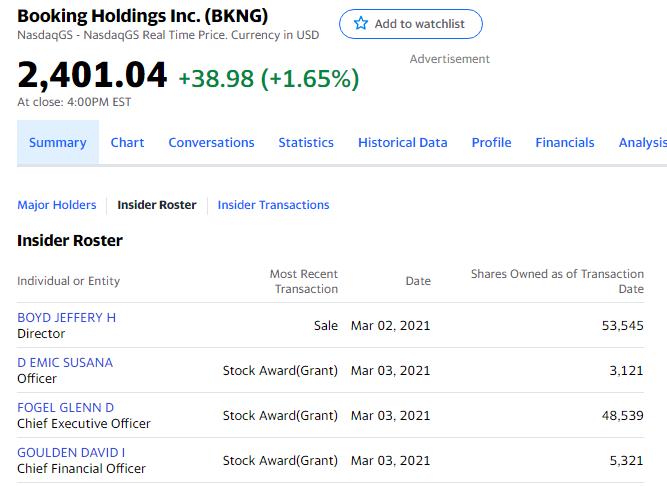This screenshot has width=667, height=486.
Task: Open the Major Holders link
Action: [57, 205]
